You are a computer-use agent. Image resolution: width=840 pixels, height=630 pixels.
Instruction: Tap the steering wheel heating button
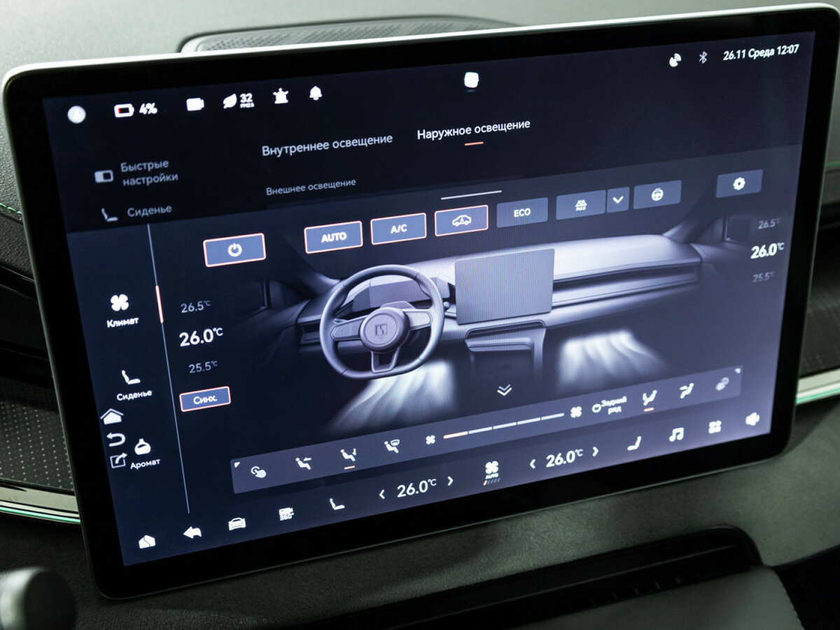click(657, 194)
